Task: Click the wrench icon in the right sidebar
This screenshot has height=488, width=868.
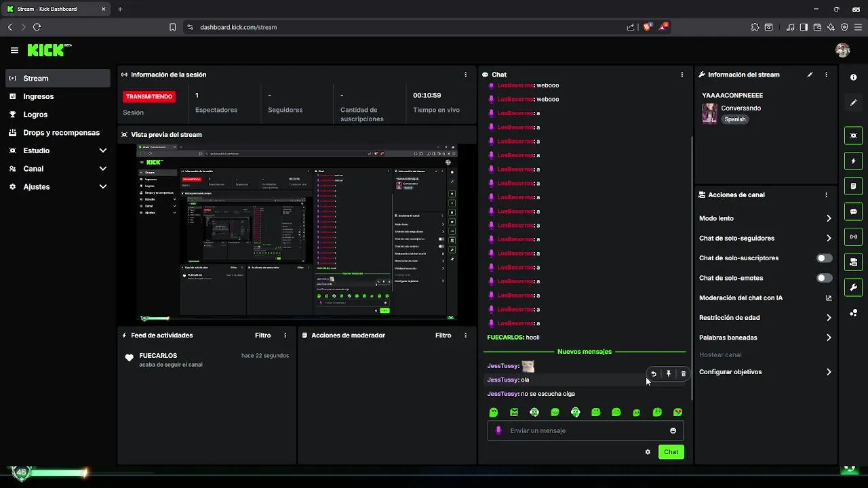Action: pyautogui.click(x=853, y=287)
